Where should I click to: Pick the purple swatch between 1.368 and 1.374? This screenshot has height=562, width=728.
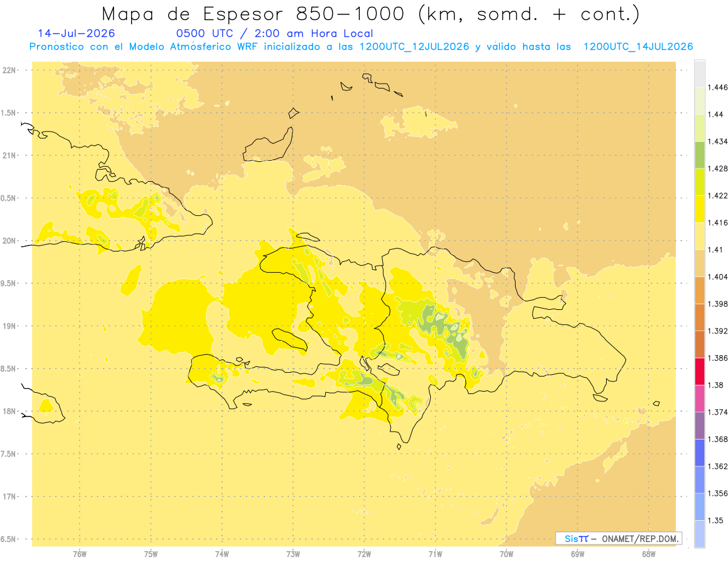699,426
